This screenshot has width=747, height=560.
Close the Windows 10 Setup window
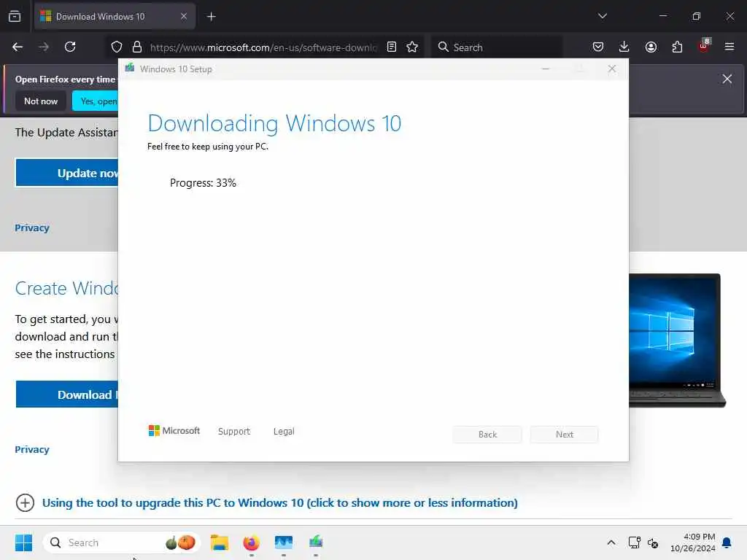612,69
